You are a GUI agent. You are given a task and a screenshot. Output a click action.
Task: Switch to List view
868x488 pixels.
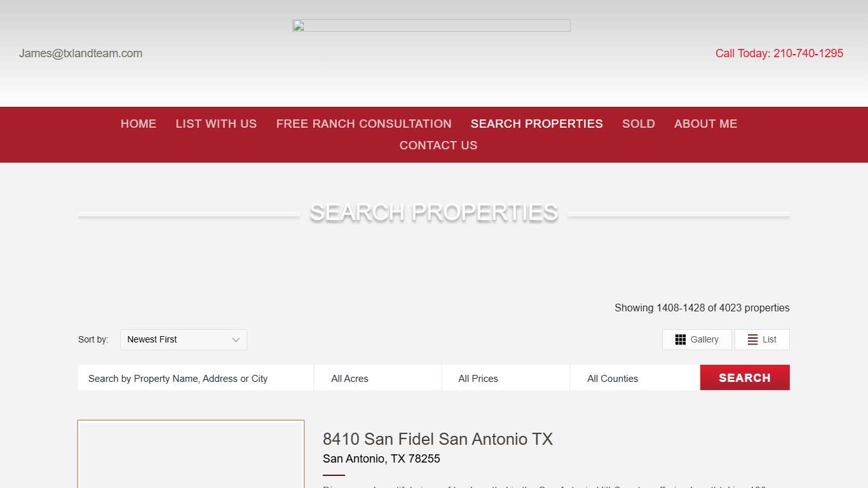762,339
